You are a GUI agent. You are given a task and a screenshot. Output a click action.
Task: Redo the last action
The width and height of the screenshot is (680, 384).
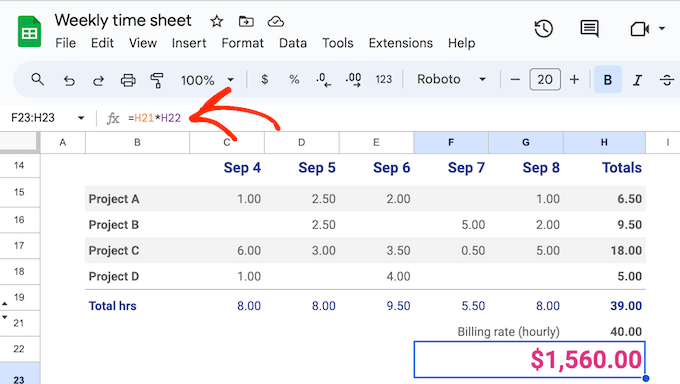click(98, 80)
